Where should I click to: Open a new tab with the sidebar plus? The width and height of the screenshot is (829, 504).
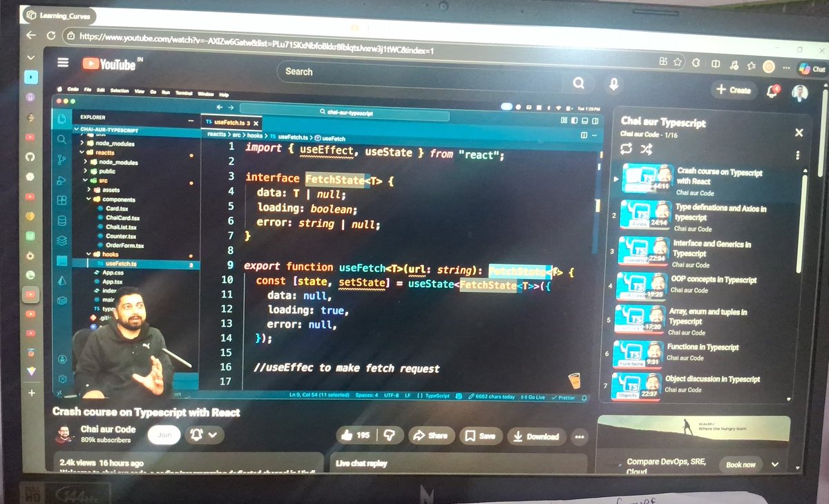pyautogui.click(x=31, y=393)
